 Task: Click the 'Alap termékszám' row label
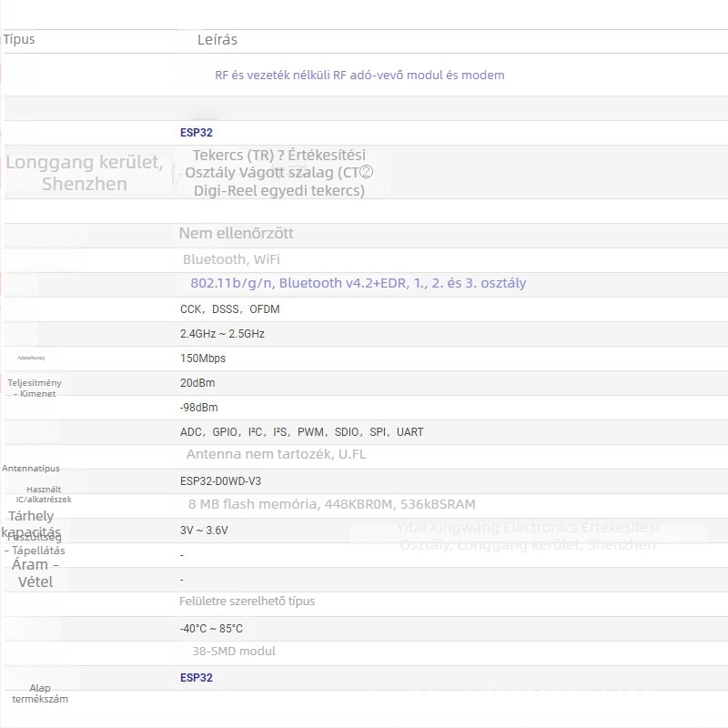[x=40, y=693]
